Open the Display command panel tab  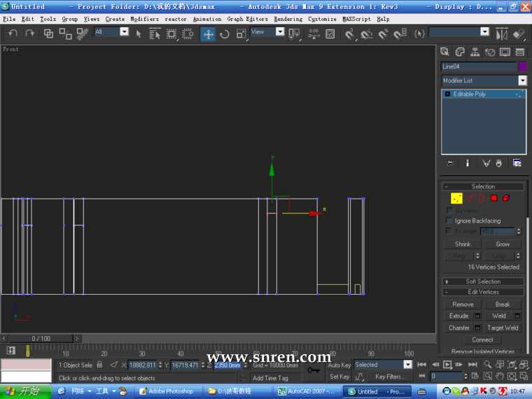click(505, 52)
